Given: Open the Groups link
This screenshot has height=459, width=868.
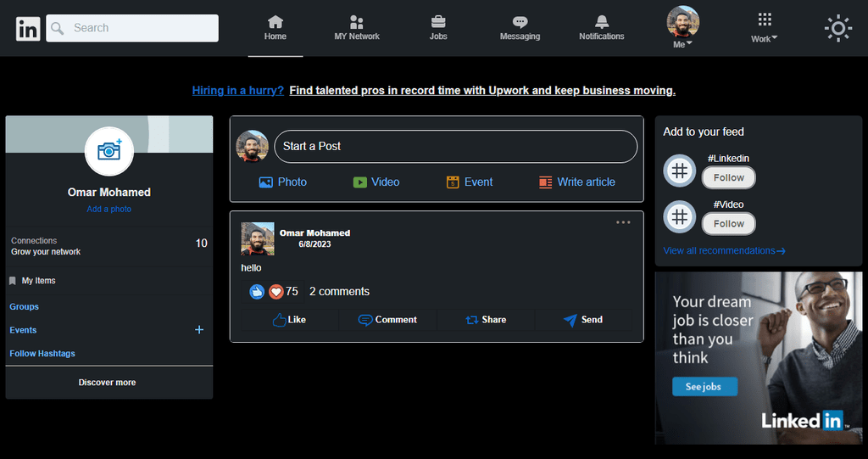Looking at the screenshot, I should 24,306.
